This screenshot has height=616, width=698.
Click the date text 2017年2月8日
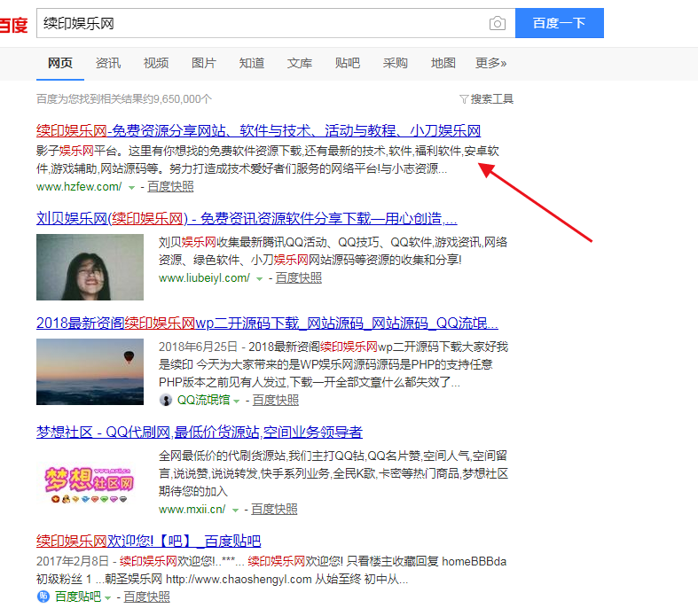(73, 561)
